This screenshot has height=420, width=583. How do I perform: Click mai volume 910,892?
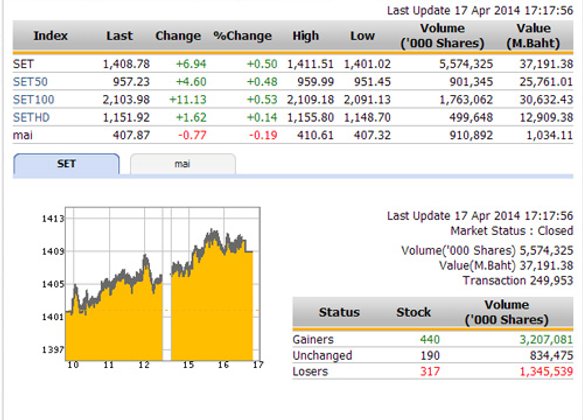(x=471, y=135)
